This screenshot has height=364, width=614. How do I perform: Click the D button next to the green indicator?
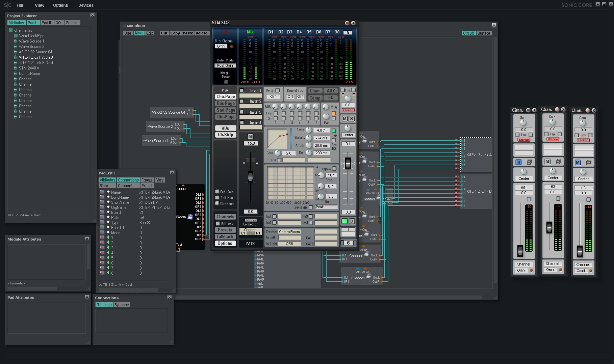(352, 221)
